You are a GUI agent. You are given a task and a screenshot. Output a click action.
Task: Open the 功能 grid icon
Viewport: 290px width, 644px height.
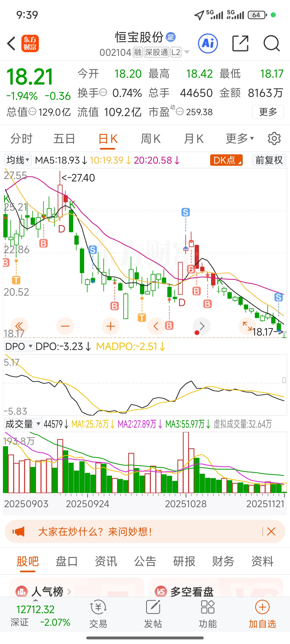[208, 607]
